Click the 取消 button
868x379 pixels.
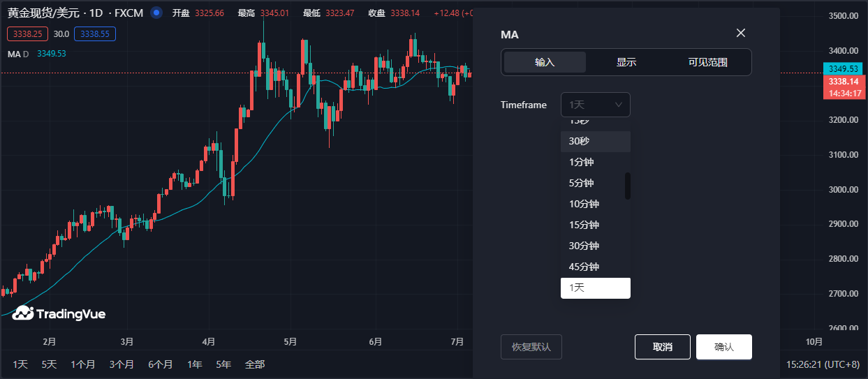(662, 347)
